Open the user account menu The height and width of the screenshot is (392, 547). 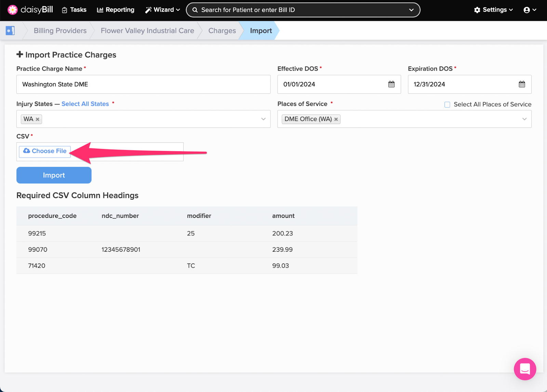tap(530, 10)
